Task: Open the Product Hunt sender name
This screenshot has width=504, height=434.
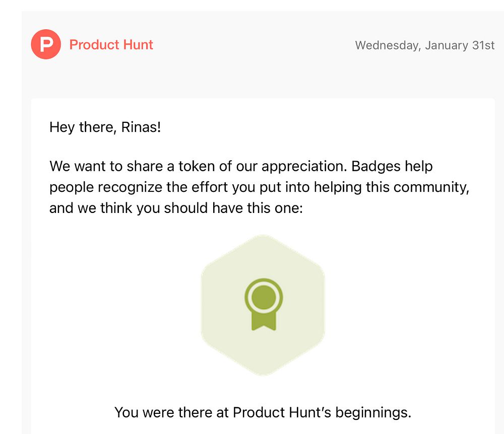Action: (111, 44)
